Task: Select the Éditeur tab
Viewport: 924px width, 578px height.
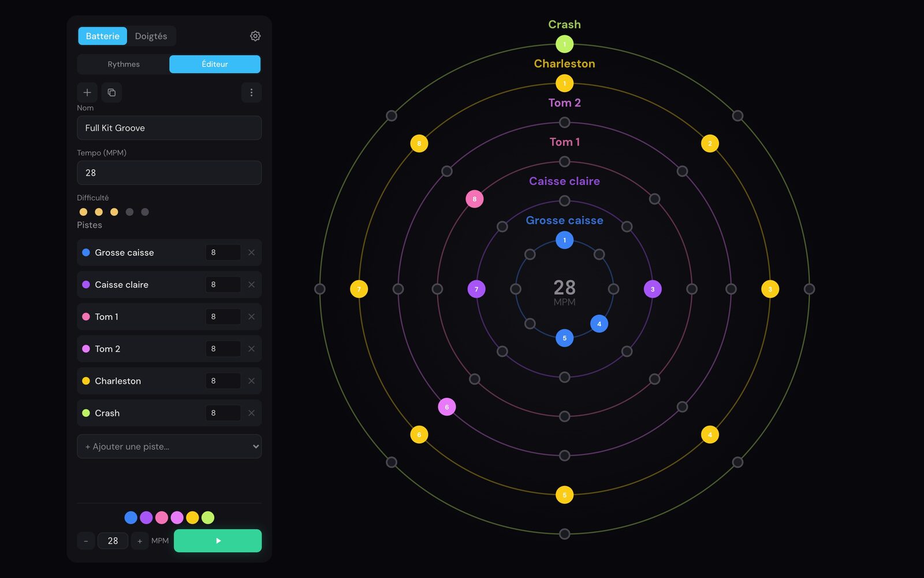Action: tap(215, 64)
